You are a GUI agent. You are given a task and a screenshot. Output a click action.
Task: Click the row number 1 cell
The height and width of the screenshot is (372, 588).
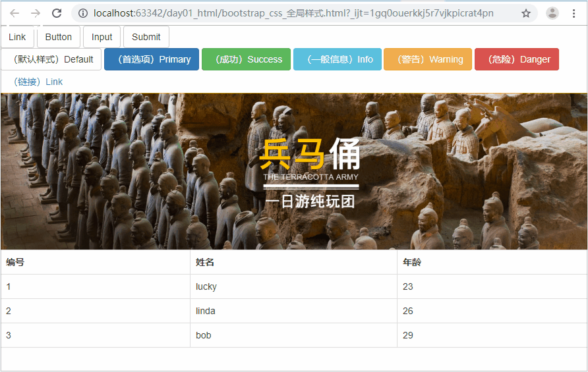(x=96, y=286)
